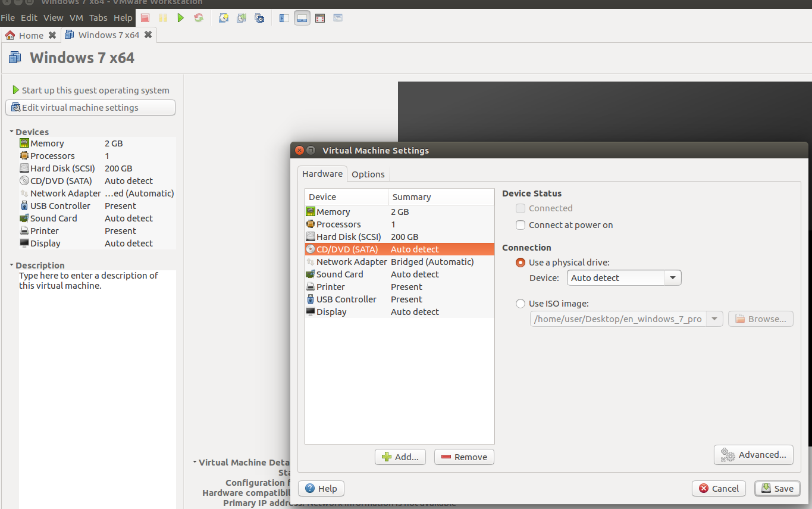
Task: Select USB Controller in settings device list
Action: coord(399,299)
